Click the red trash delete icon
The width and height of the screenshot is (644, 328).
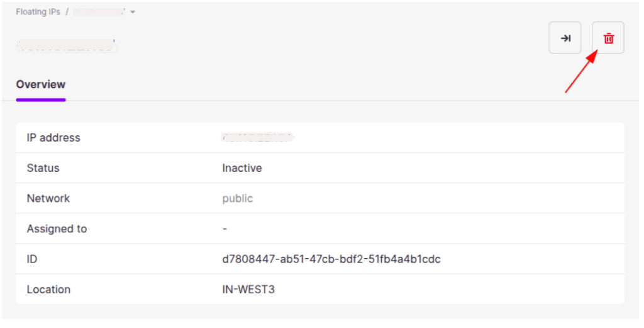608,38
